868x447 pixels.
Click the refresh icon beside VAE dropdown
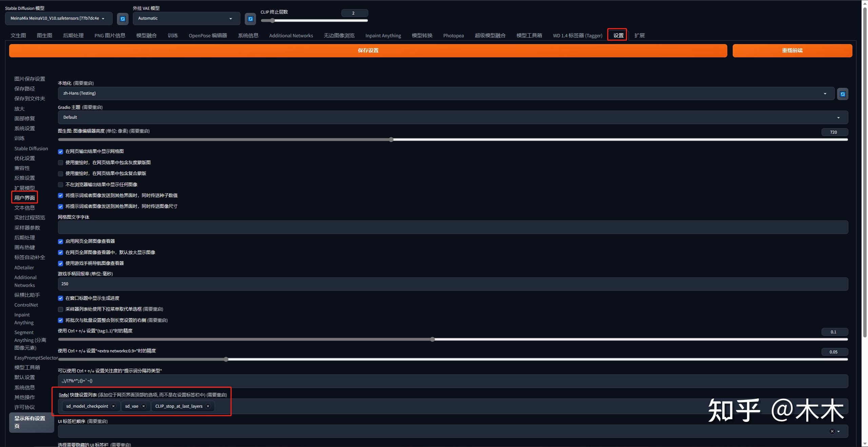pyautogui.click(x=250, y=19)
